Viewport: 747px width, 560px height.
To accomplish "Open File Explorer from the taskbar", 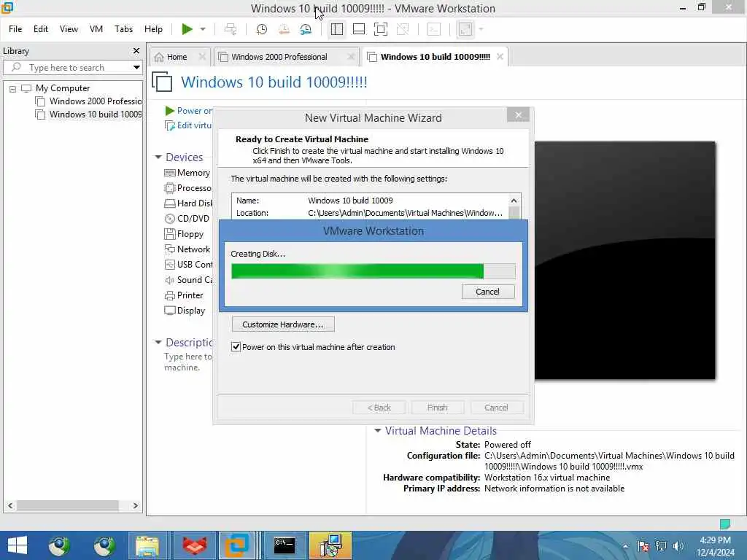I will click(147, 545).
